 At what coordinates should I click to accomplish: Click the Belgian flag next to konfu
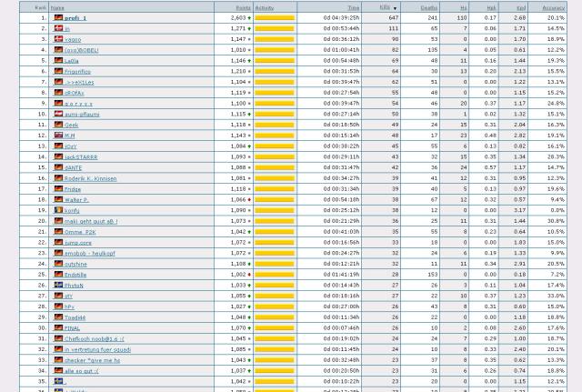coord(59,210)
